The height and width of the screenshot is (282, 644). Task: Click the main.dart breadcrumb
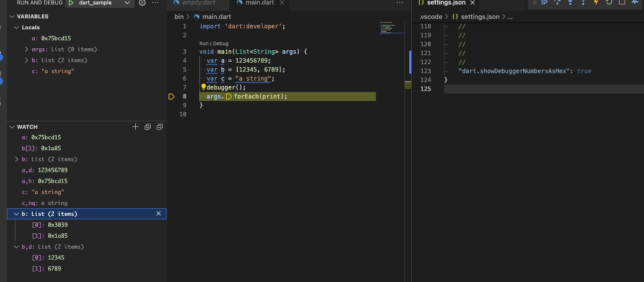coord(217,17)
